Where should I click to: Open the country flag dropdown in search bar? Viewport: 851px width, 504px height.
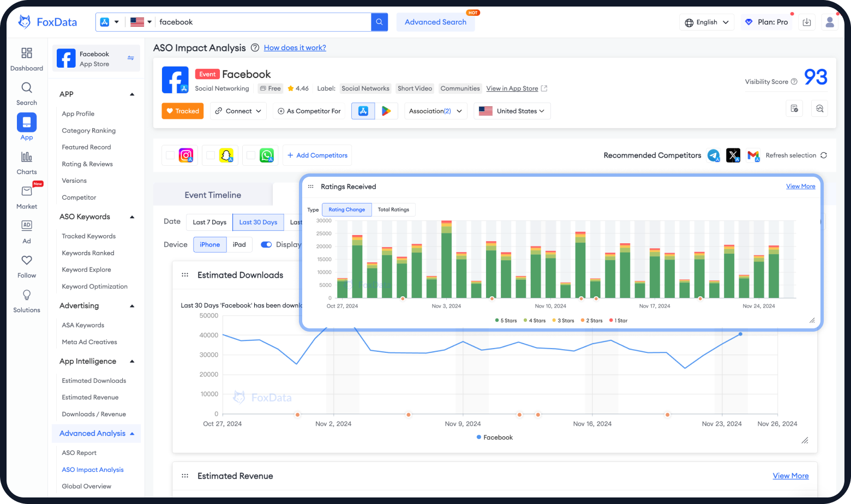[x=141, y=22]
